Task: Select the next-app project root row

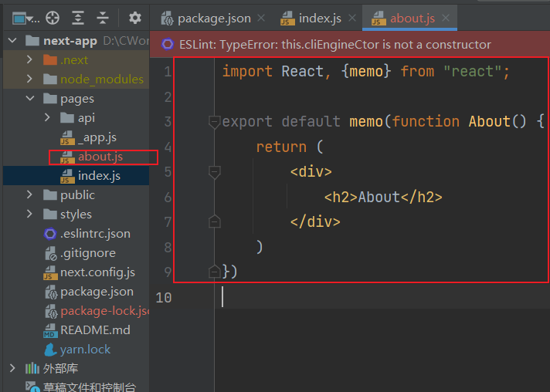Action: pos(76,41)
